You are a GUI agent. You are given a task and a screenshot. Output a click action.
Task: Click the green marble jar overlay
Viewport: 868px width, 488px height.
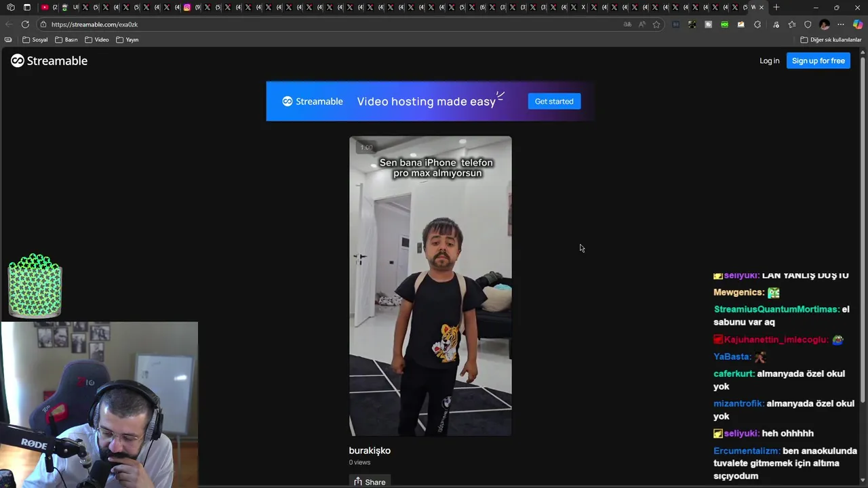35,286
